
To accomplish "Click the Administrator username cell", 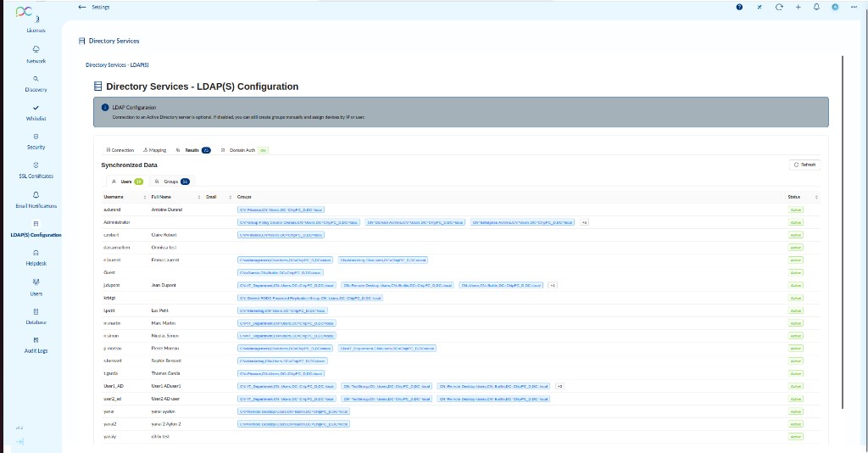I will (117, 222).
